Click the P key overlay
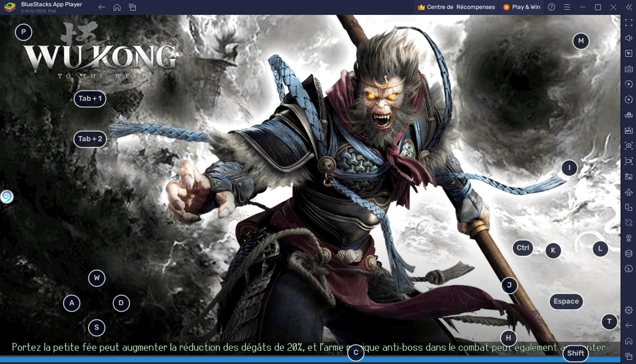The width and height of the screenshot is (636, 364). pos(24,32)
